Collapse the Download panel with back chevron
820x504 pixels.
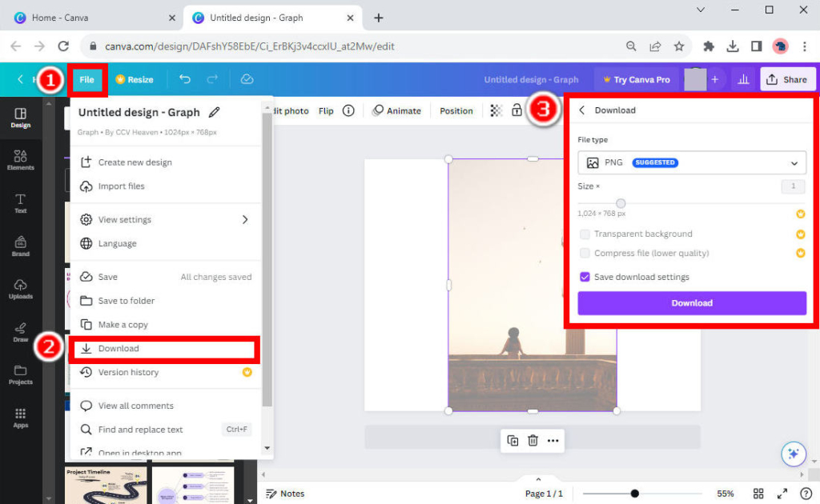tap(583, 110)
